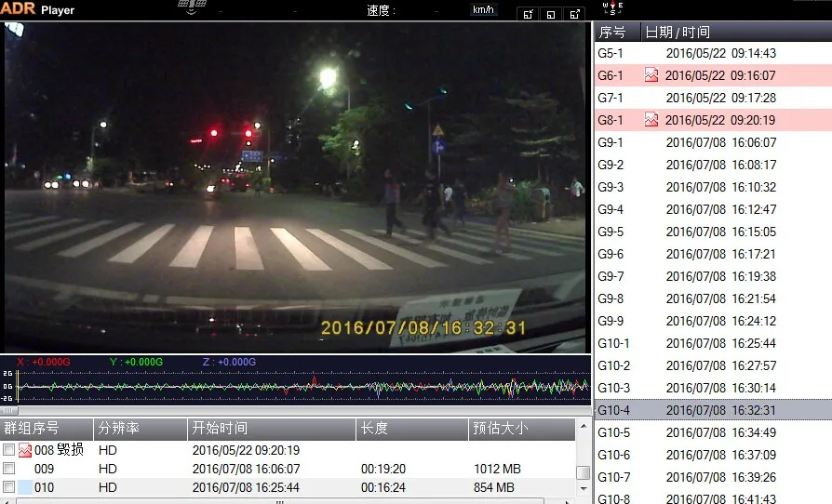This screenshot has width=832, height=504.
Task: Select recording G5-1 at 09:14:43
Action: pos(713,53)
